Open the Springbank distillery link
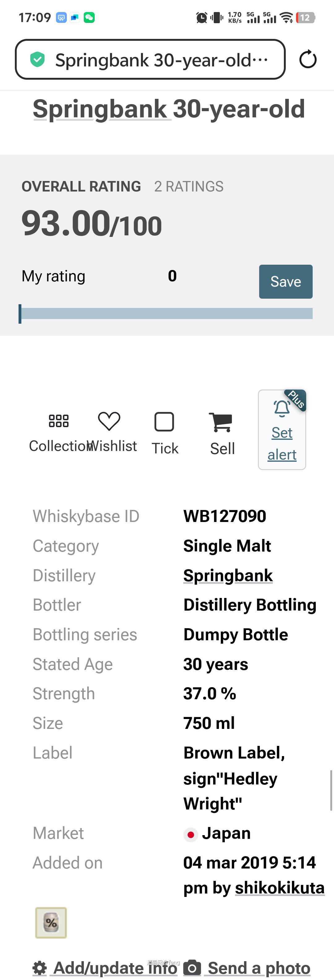The height and width of the screenshot is (980, 334). (x=228, y=575)
